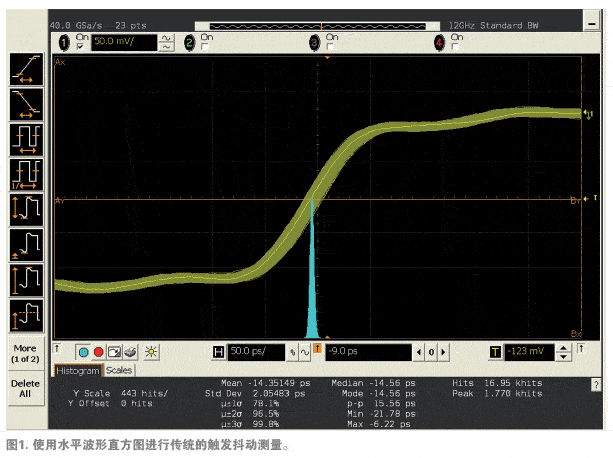Image resolution: width=613 pixels, height=458 pixels.
Task: Select the fall time measurement icon
Action: click(25, 101)
